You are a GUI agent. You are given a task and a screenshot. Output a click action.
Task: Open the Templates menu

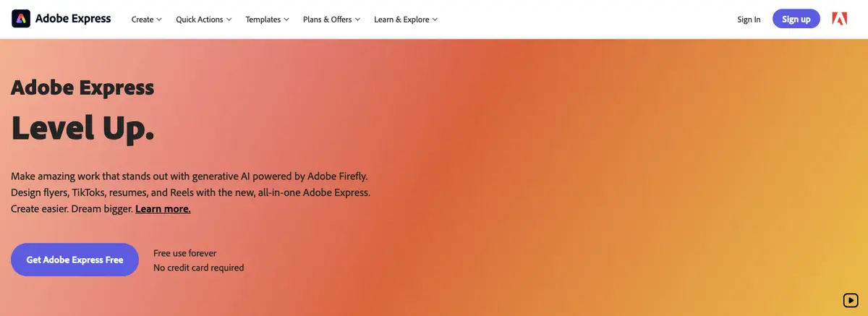(263, 20)
